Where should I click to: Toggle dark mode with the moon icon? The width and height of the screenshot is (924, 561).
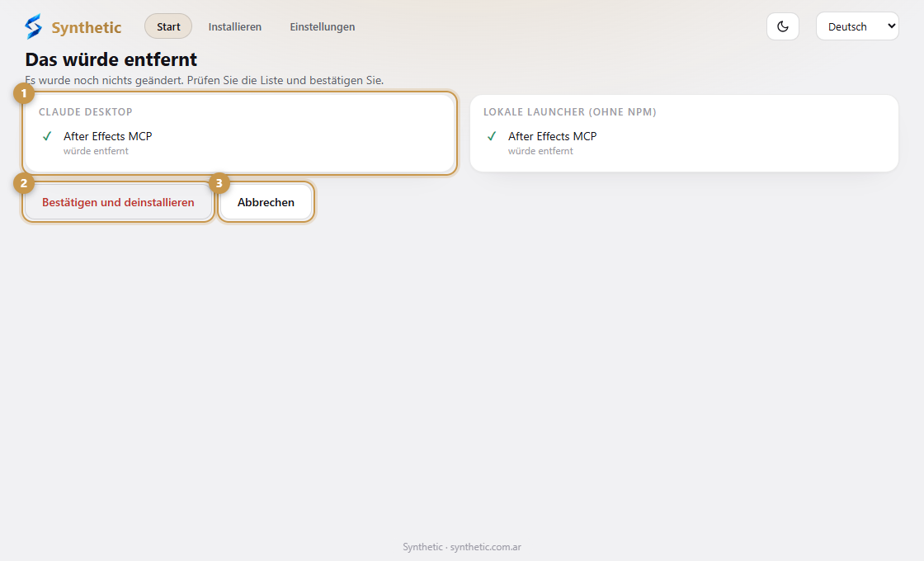click(783, 26)
